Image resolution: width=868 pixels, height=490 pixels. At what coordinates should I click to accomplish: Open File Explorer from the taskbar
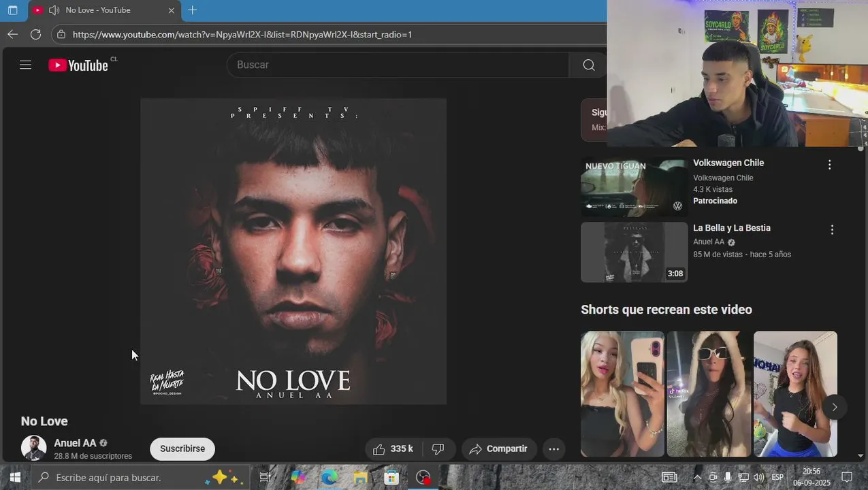tap(360, 478)
